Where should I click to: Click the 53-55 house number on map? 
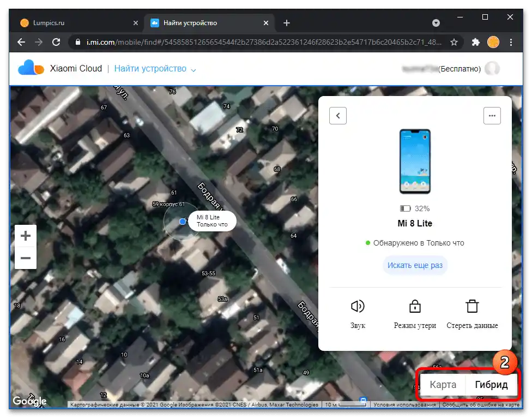(208, 273)
